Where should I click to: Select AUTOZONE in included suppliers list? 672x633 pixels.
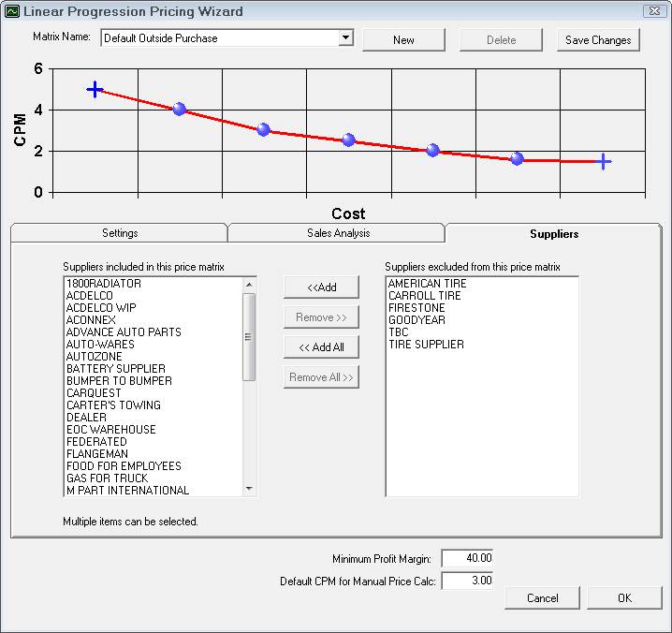pyautogui.click(x=94, y=357)
